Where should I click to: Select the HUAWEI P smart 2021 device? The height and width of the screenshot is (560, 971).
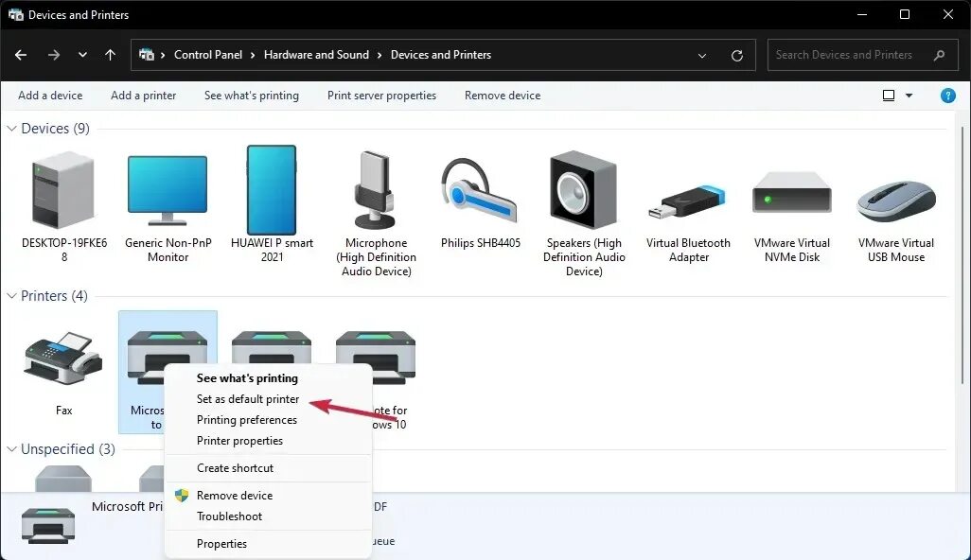pos(272,190)
